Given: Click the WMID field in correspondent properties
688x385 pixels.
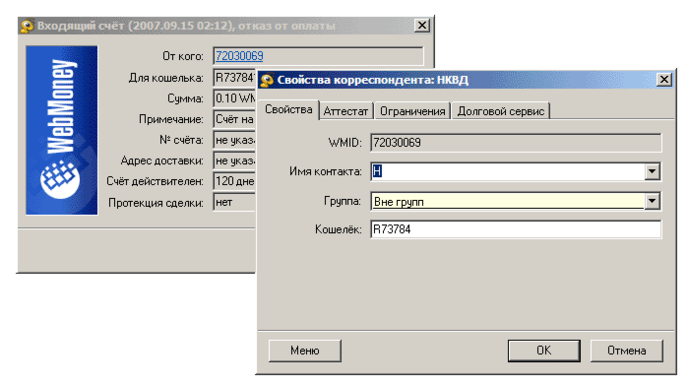Looking at the screenshot, I should (x=516, y=143).
